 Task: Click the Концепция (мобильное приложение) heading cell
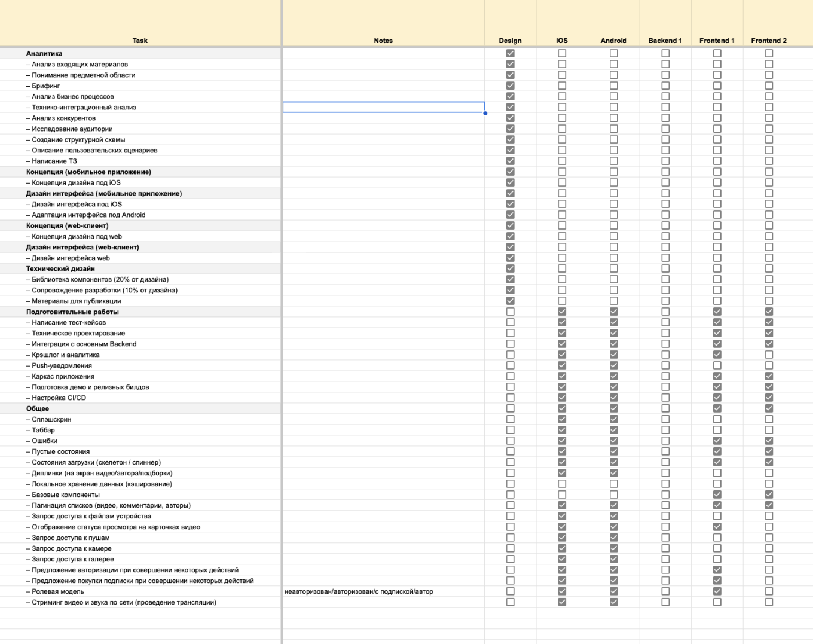click(x=140, y=172)
